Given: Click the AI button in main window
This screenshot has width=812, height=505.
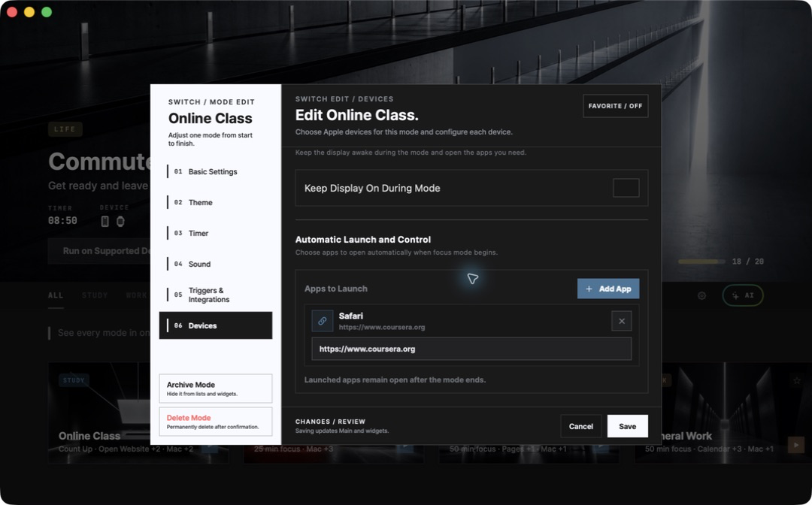Looking at the screenshot, I should pyautogui.click(x=743, y=295).
